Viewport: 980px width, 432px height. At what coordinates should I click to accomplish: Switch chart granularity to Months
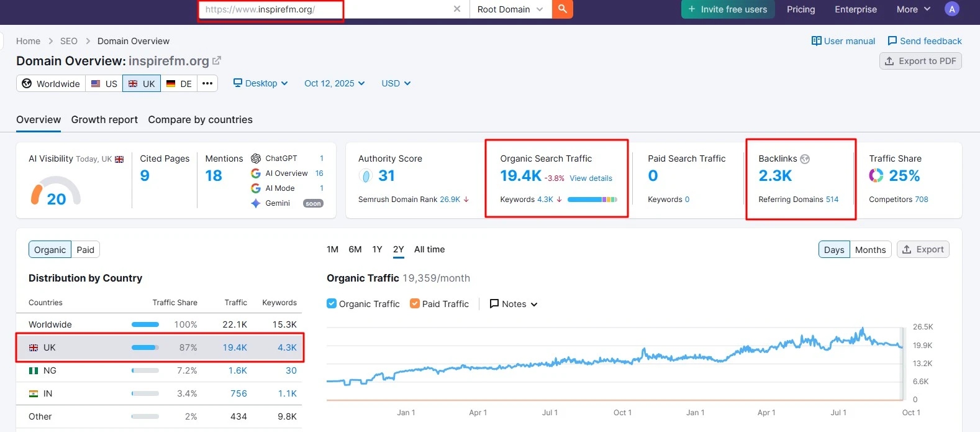(x=870, y=249)
